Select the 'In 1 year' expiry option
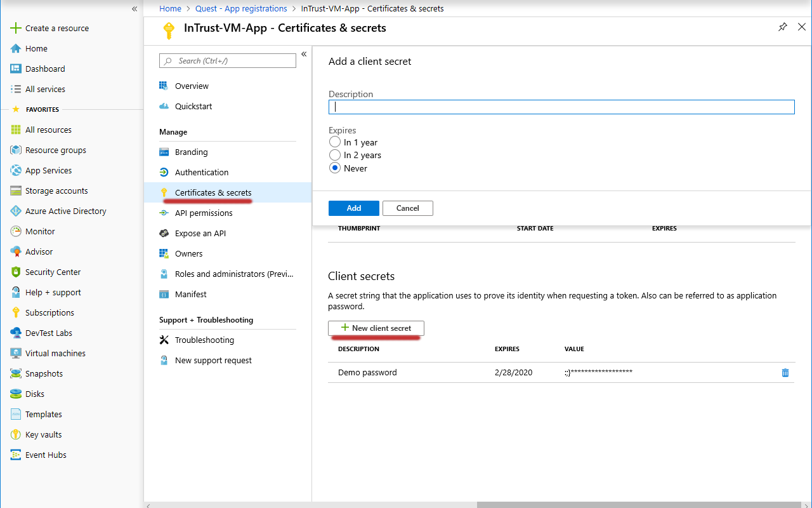The height and width of the screenshot is (508, 812). (335, 142)
